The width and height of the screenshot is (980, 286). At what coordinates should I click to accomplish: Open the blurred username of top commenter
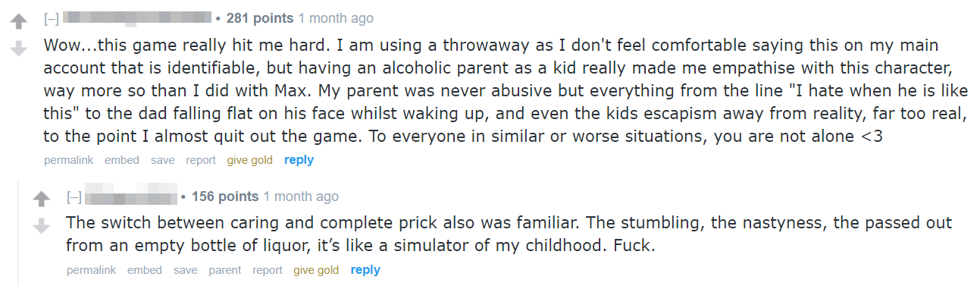136,17
